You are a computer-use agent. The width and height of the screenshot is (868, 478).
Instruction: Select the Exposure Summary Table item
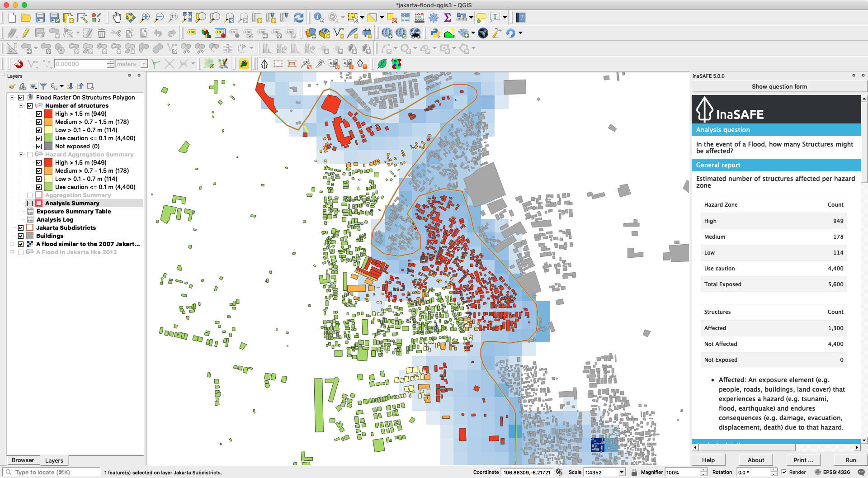pyautogui.click(x=74, y=212)
